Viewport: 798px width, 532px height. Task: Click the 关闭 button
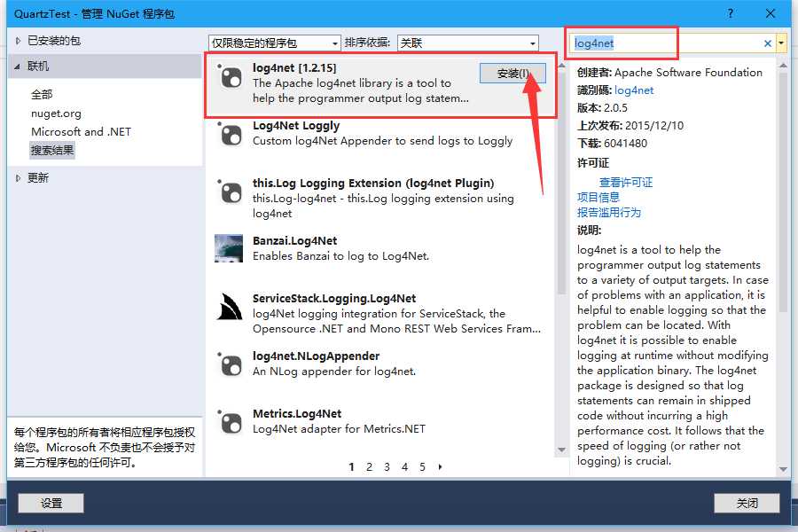click(x=747, y=503)
